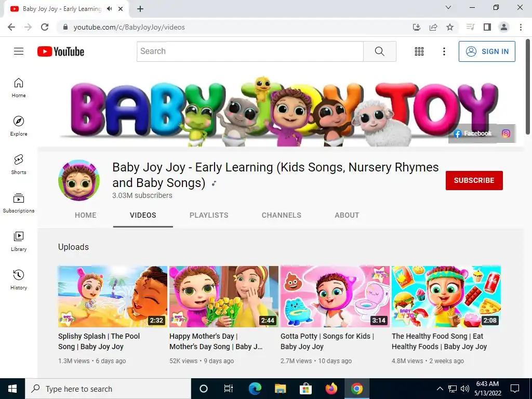The image size is (532, 399).
Task: Open the YouTube apps grid
Action: pyautogui.click(x=419, y=51)
